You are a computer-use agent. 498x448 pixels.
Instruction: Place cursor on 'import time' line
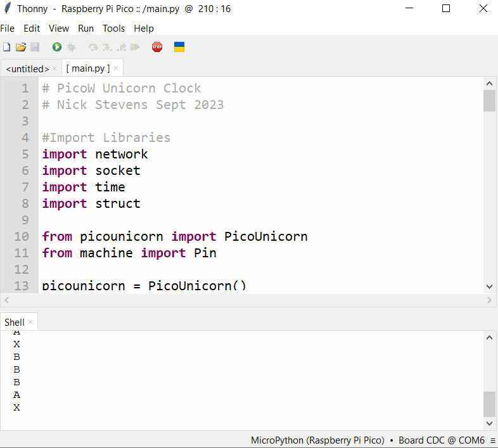84,187
